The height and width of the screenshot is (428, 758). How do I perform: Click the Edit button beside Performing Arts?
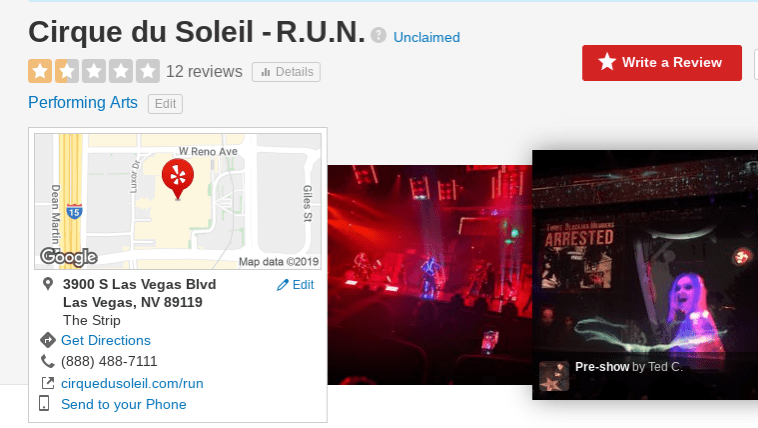[x=165, y=104]
